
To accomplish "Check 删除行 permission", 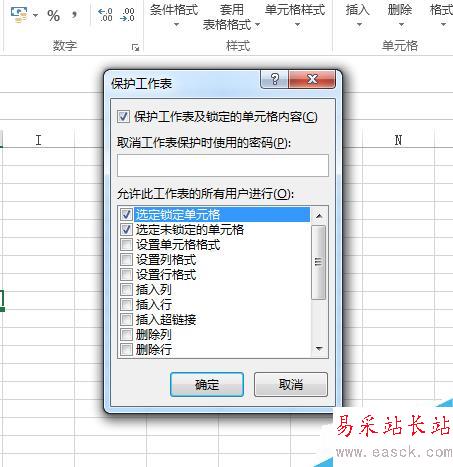I will [126, 349].
